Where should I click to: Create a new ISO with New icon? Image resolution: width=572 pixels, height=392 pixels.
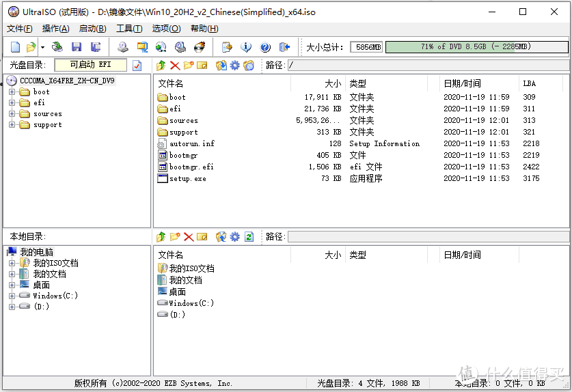pyautogui.click(x=15, y=47)
